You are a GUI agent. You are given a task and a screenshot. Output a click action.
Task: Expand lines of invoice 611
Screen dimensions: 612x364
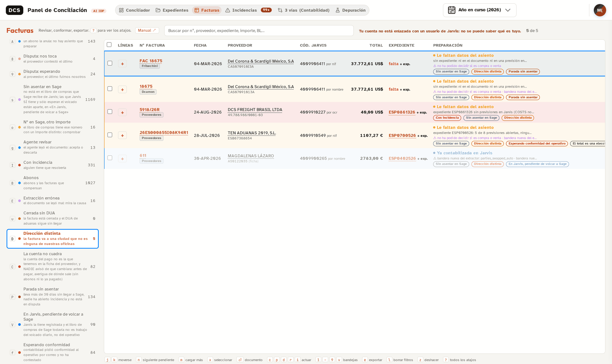(122, 159)
